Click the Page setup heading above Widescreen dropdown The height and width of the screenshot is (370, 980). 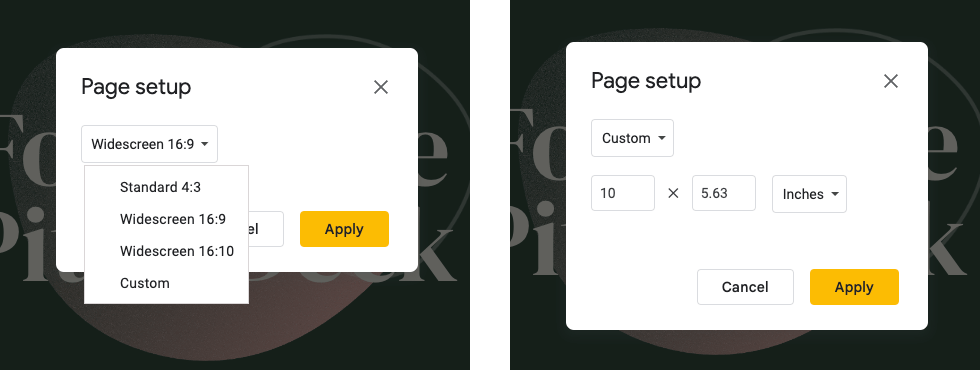136,87
